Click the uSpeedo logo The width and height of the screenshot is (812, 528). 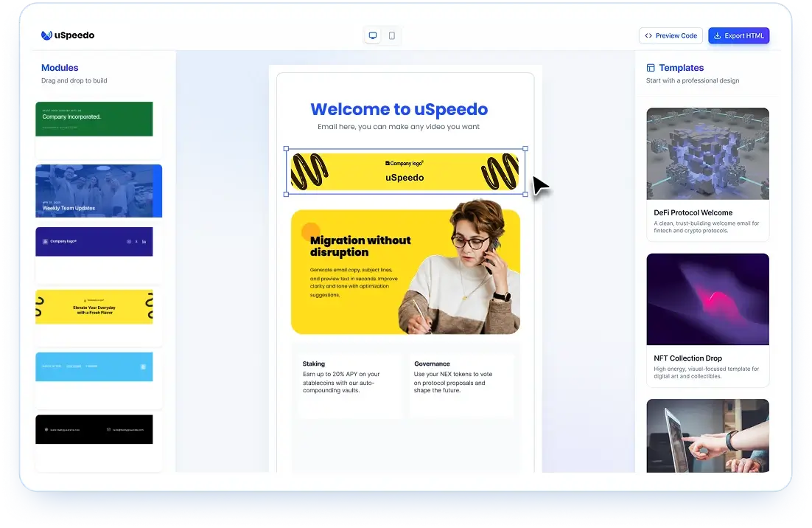click(67, 35)
